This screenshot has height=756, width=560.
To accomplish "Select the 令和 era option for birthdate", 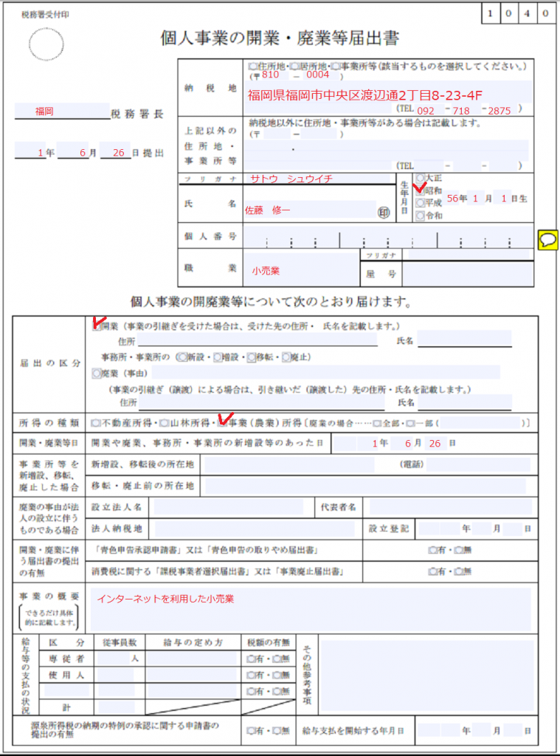I will coord(420,216).
